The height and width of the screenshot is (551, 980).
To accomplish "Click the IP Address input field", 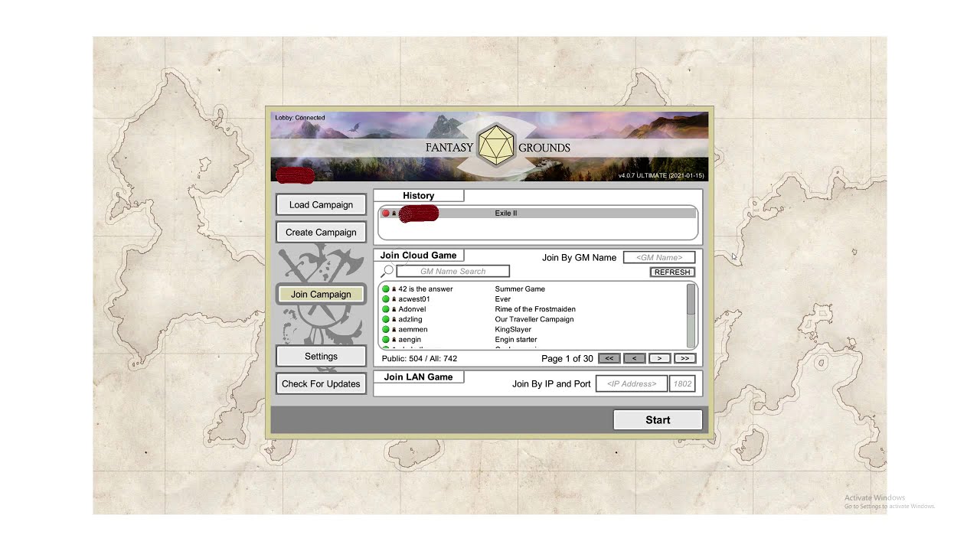I will pos(632,383).
